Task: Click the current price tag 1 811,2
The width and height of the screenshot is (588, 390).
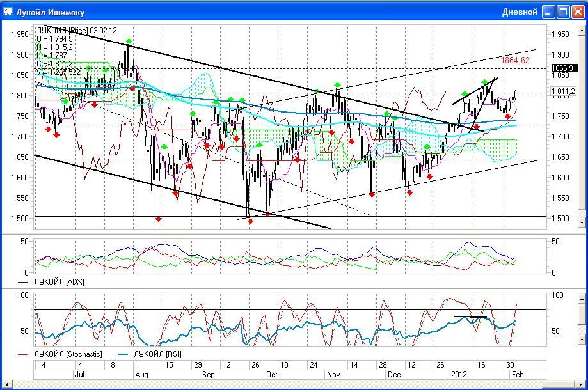Action: click(x=564, y=91)
